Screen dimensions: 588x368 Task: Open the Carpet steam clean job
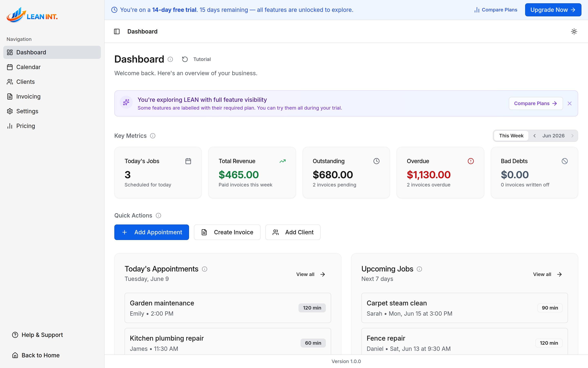pos(464,308)
